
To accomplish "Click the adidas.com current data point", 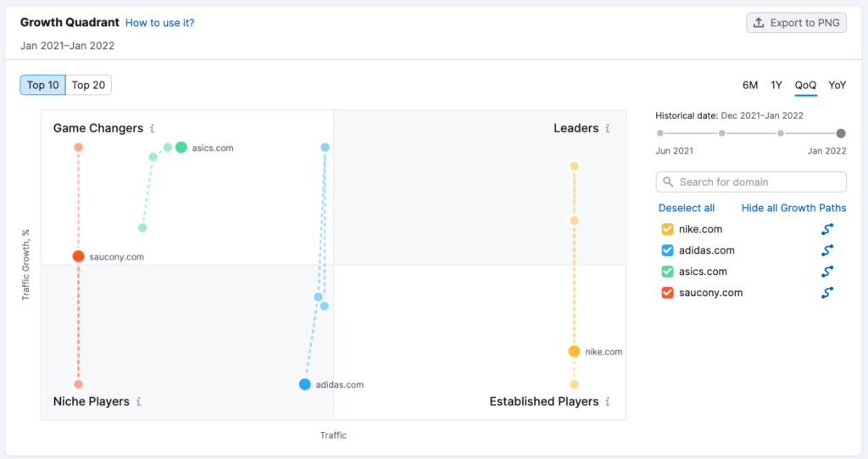I will (x=304, y=384).
